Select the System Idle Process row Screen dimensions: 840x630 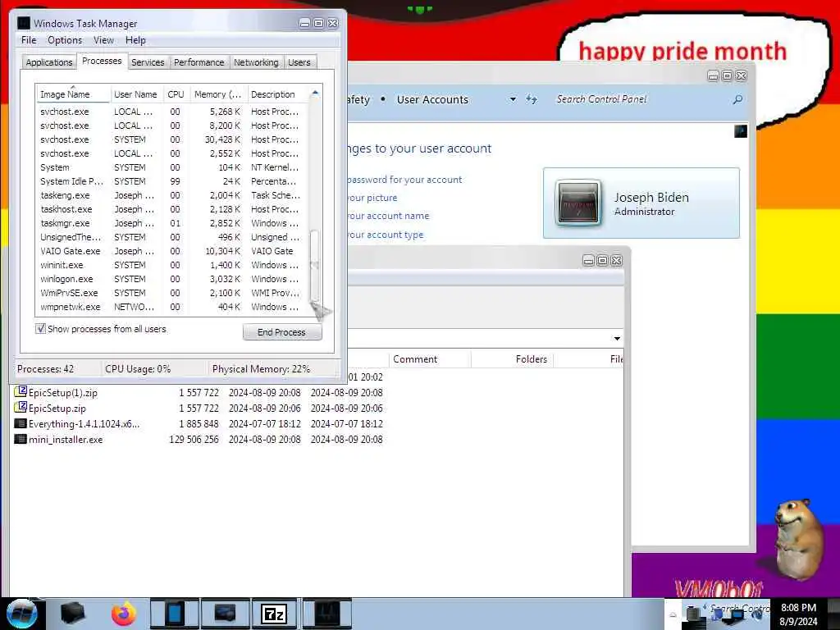coord(172,181)
